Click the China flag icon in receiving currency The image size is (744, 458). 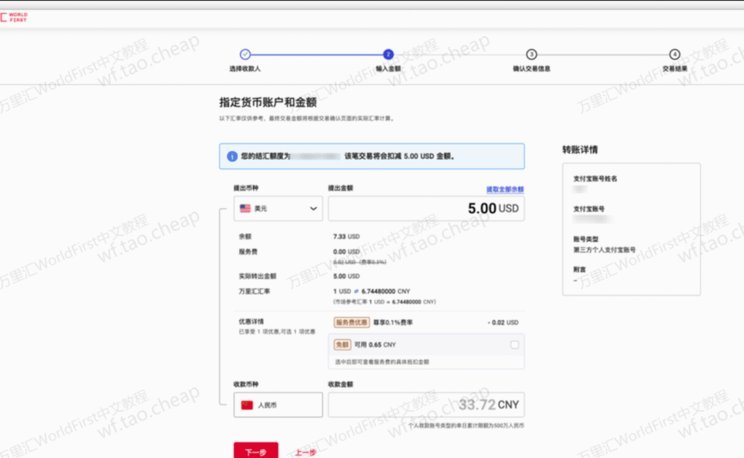pyautogui.click(x=247, y=405)
